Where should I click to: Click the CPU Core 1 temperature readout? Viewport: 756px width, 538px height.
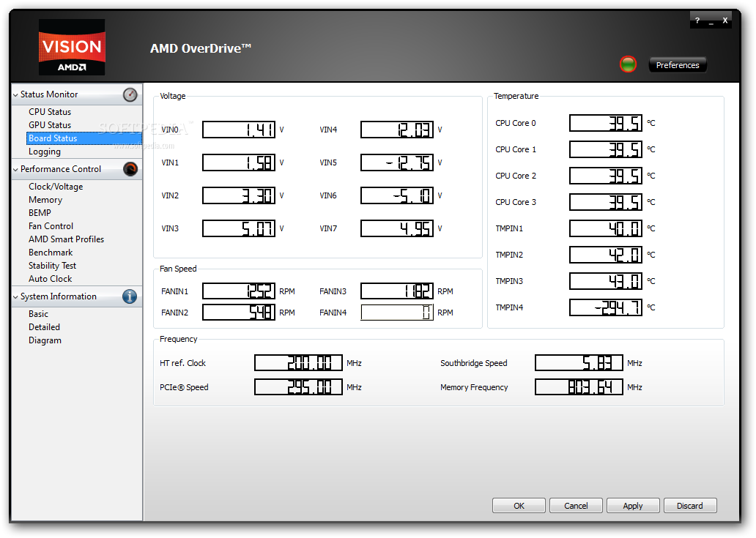tap(606, 149)
